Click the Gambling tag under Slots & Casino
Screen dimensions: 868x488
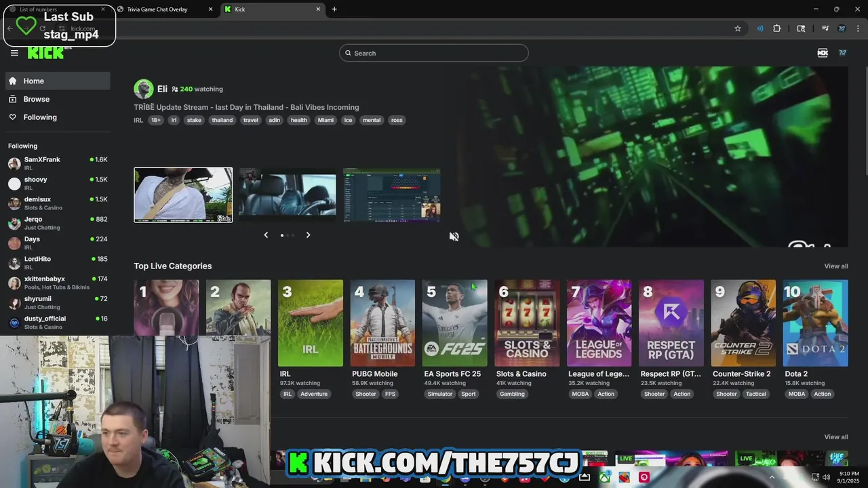point(512,394)
